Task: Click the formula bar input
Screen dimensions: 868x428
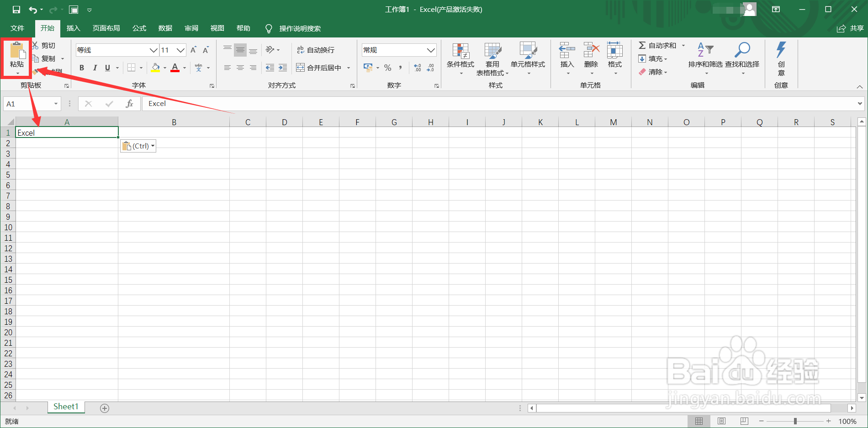Action: pos(499,104)
